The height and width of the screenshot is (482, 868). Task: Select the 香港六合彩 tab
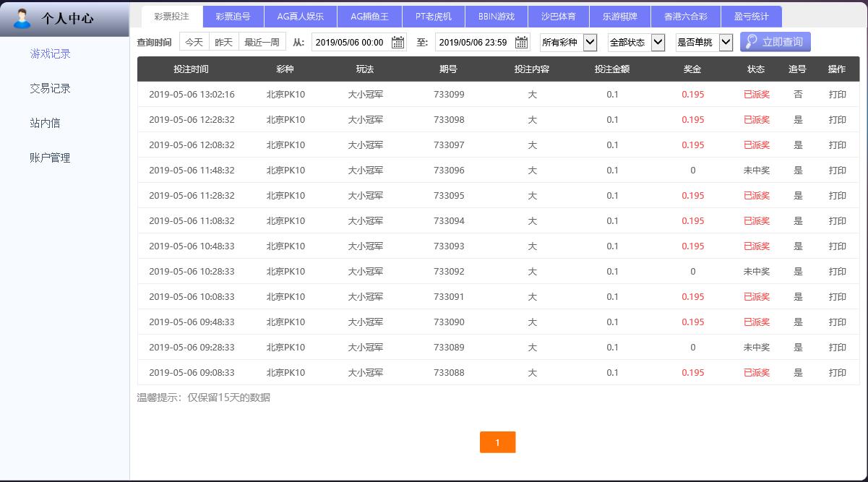(x=685, y=17)
